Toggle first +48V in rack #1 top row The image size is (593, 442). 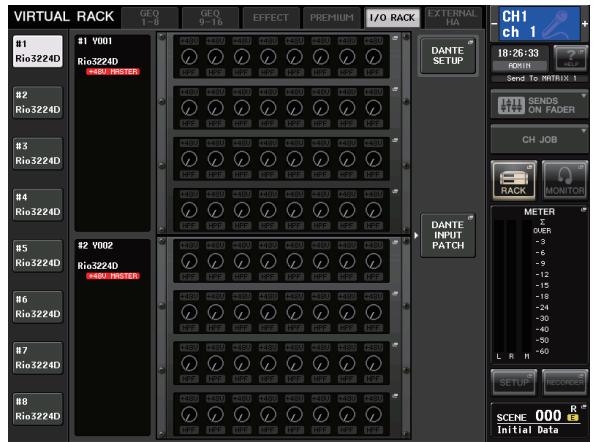(x=189, y=41)
